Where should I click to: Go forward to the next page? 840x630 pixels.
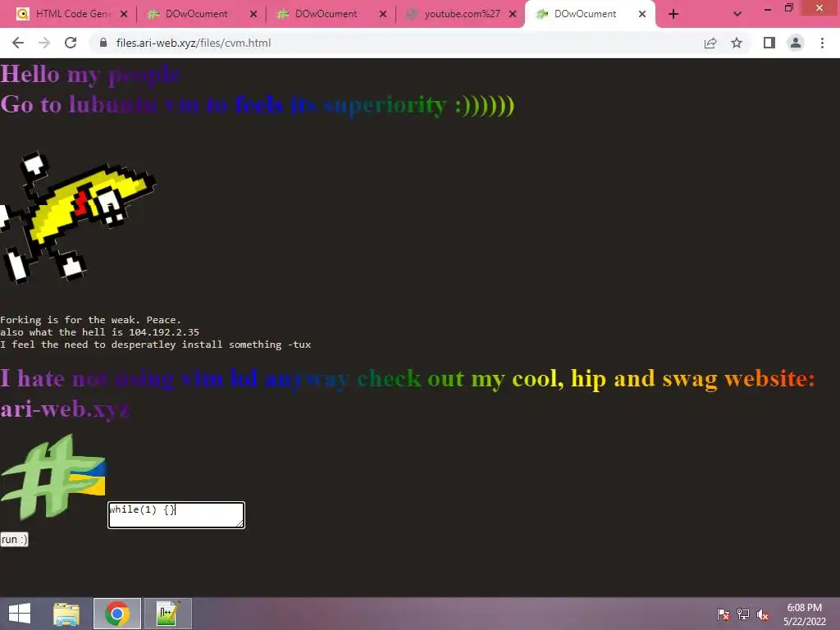(x=44, y=43)
